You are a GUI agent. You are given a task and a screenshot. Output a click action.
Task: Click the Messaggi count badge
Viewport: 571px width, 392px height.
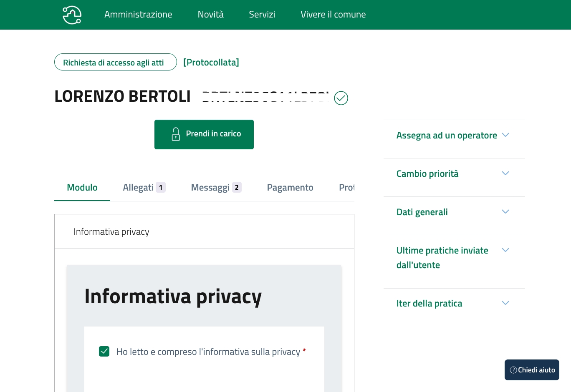(237, 188)
